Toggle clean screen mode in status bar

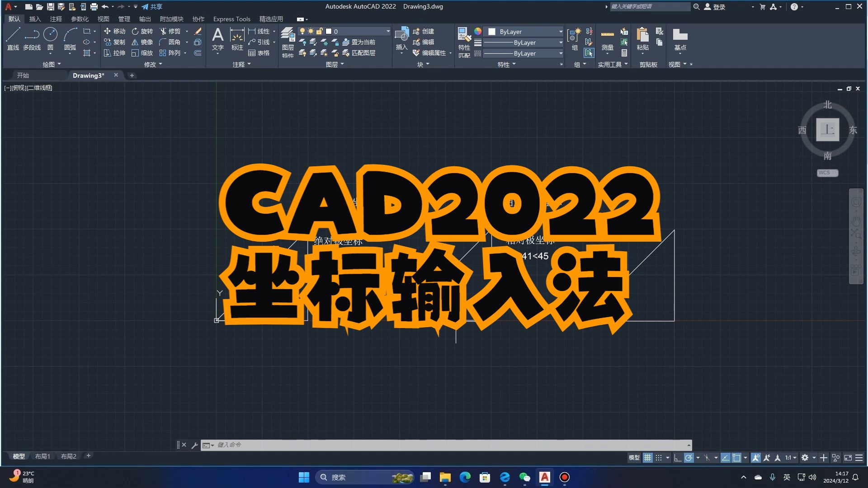click(848, 458)
